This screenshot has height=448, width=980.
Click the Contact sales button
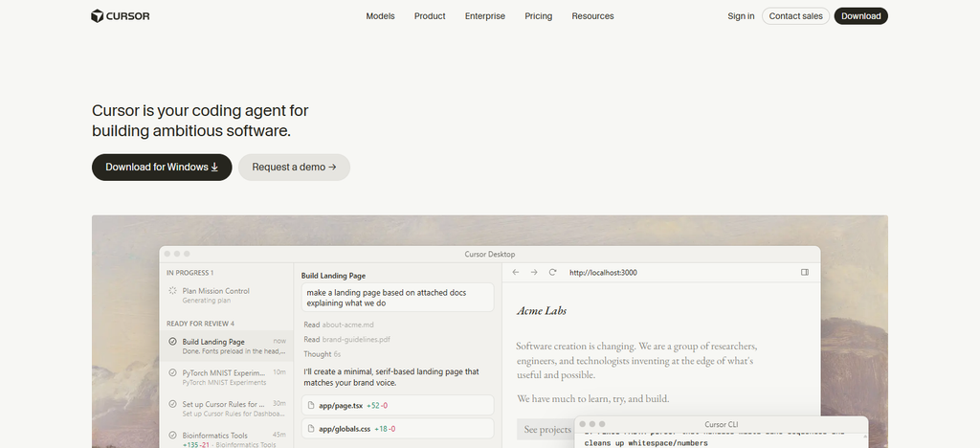[795, 16]
